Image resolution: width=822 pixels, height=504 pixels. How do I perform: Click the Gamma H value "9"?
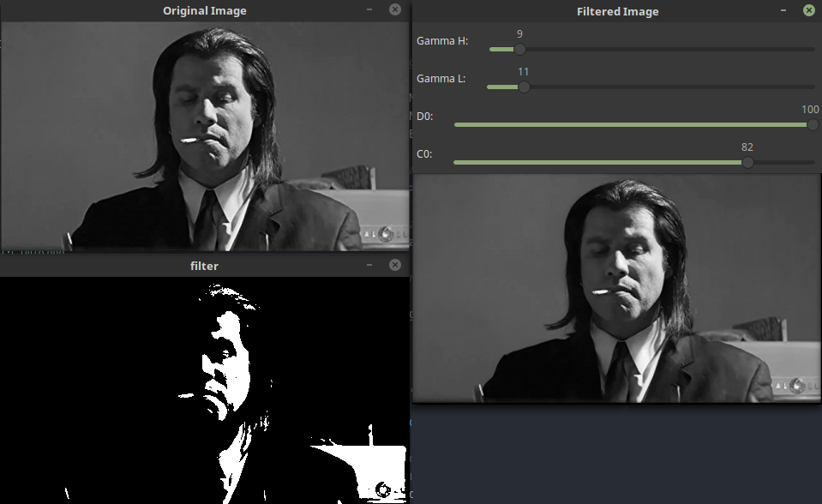pyautogui.click(x=519, y=34)
